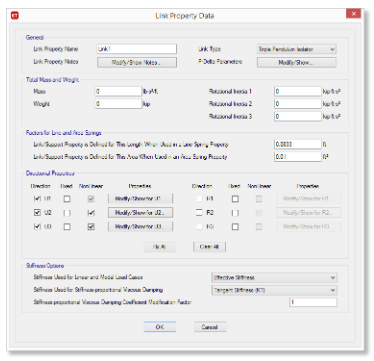Click the Fix All button
Image resolution: width=374 pixels, height=361 pixels.
160,247
